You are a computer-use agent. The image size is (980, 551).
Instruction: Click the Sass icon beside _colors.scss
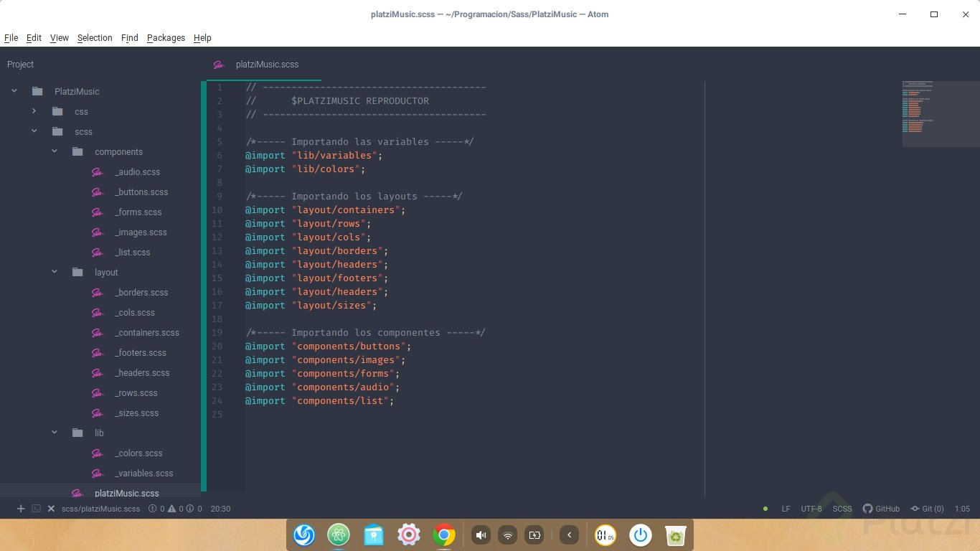coord(98,453)
